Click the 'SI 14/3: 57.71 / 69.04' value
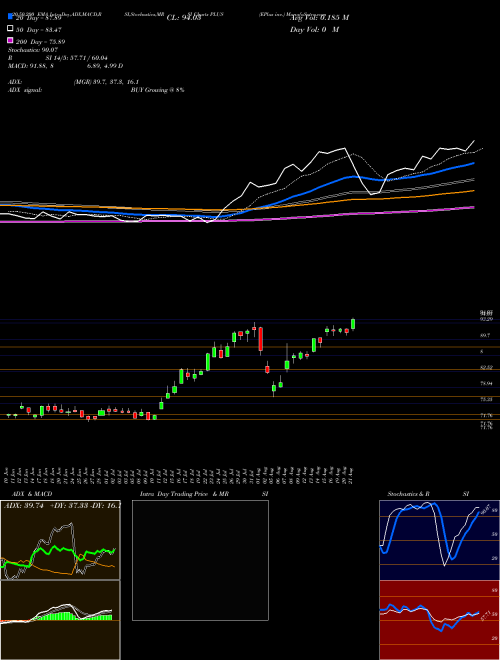 79,58
